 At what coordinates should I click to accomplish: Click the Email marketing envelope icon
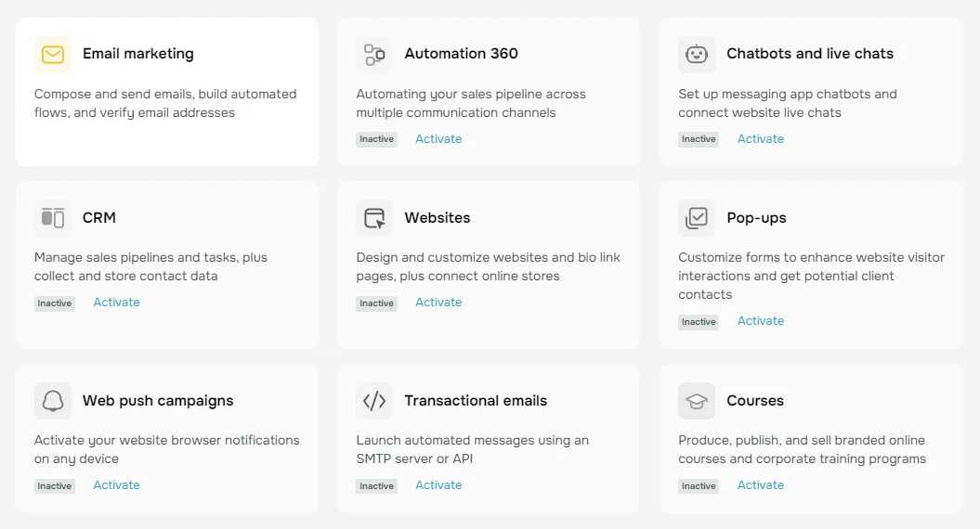pos(53,55)
